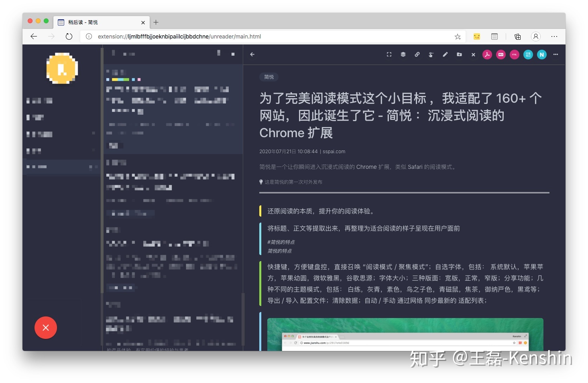Open the layers stack icon in reader toolbar
This screenshot has width=588, height=383.
[x=403, y=55]
